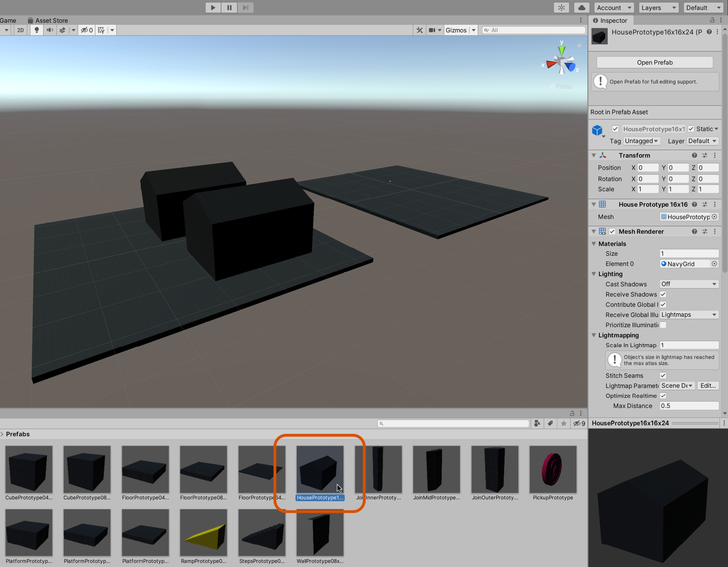
Task: Open the Default layout dropdown
Action: [703, 7]
